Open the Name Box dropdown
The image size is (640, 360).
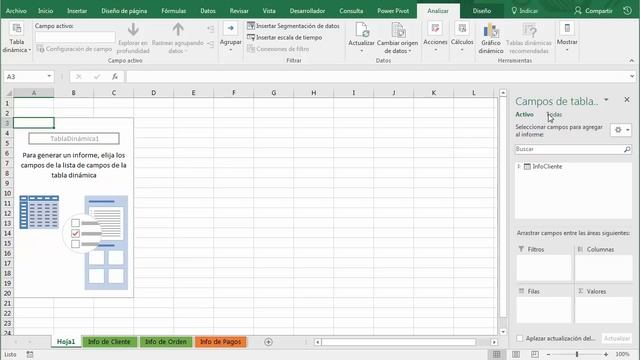pyautogui.click(x=49, y=76)
